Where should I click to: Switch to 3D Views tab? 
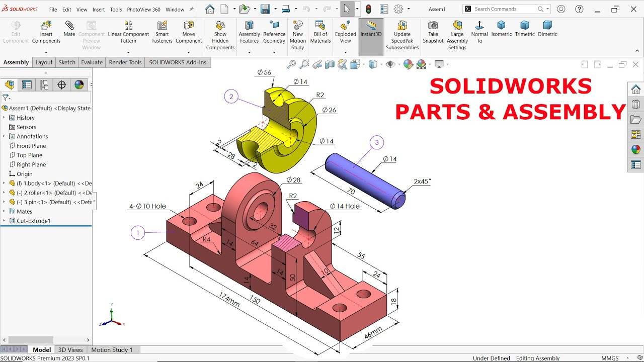tap(70, 350)
